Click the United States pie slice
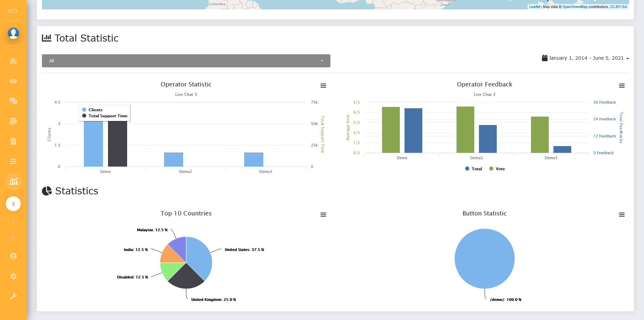Screen dimensions: 644x320 point(200,256)
